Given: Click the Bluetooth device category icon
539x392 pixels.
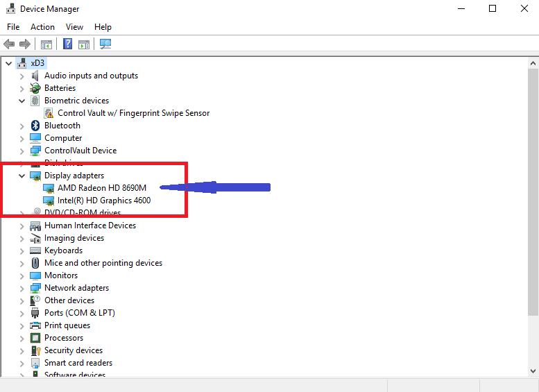Looking at the screenshot, I should 36,126.
